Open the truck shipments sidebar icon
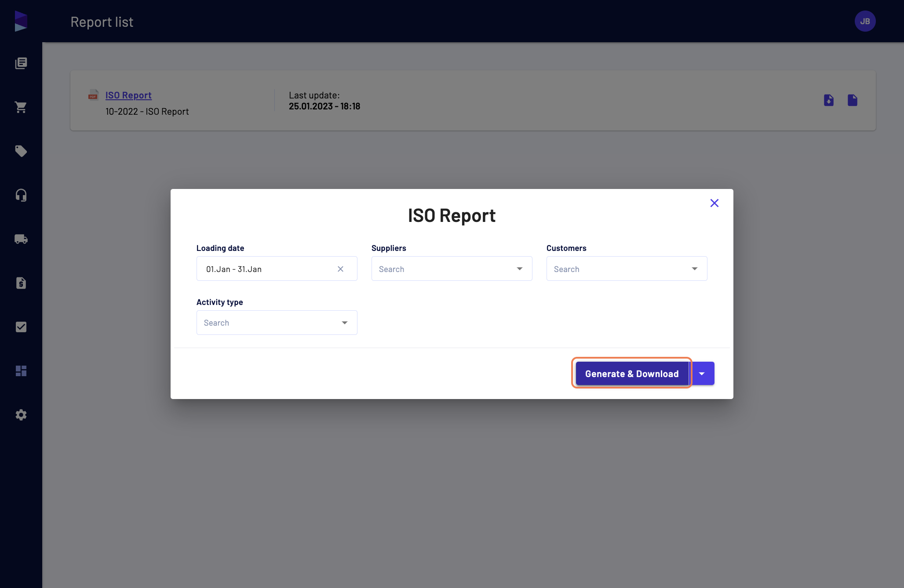Screen dimensions: 904x588 (21, 239)
